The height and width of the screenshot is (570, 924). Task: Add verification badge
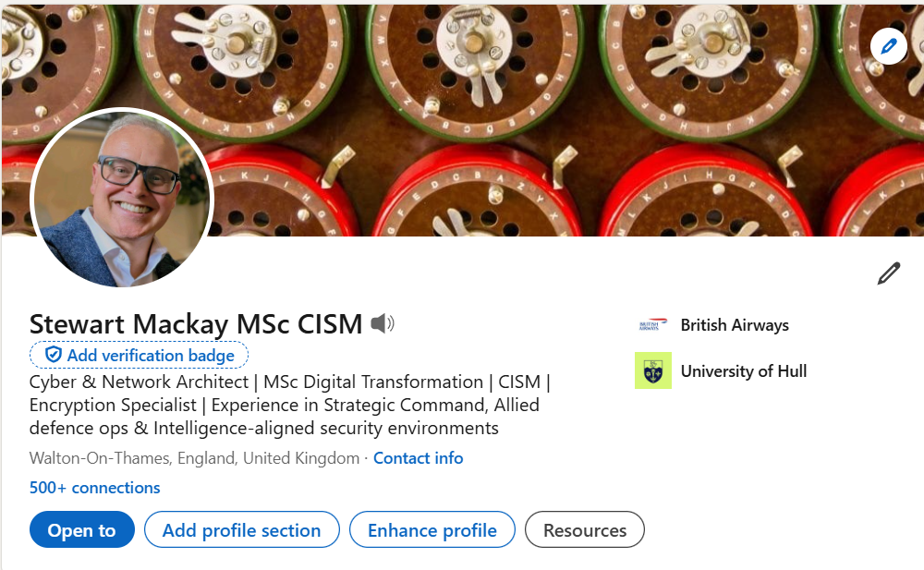coord(139,355)
